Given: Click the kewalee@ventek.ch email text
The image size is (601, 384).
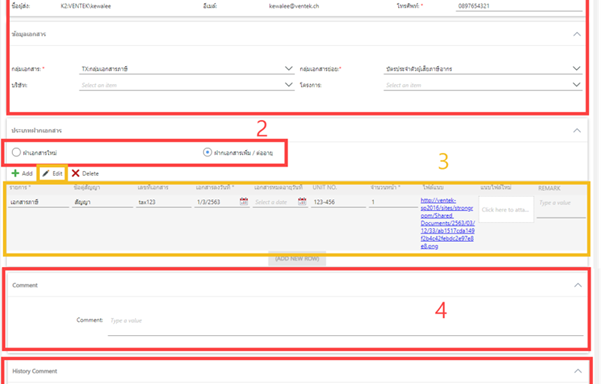Looking at the screenshot, I should point(294,6).
